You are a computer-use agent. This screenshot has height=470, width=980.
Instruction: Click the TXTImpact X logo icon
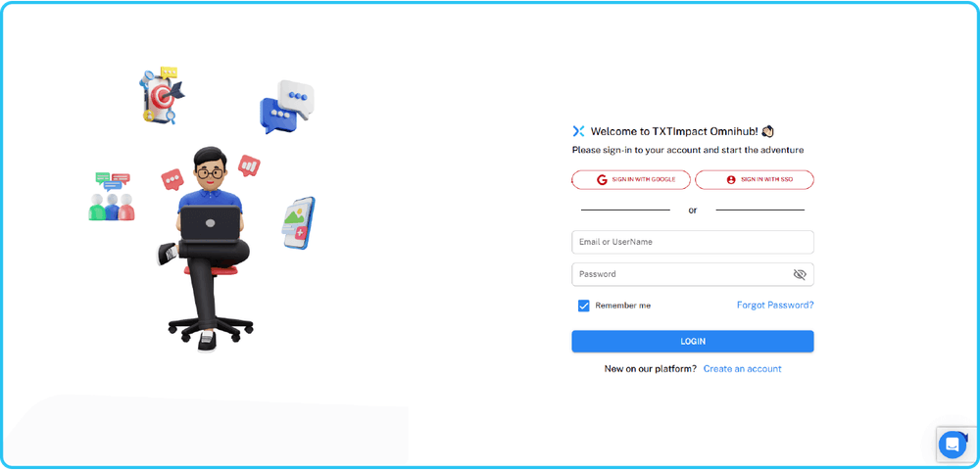(x=578, y=131)
